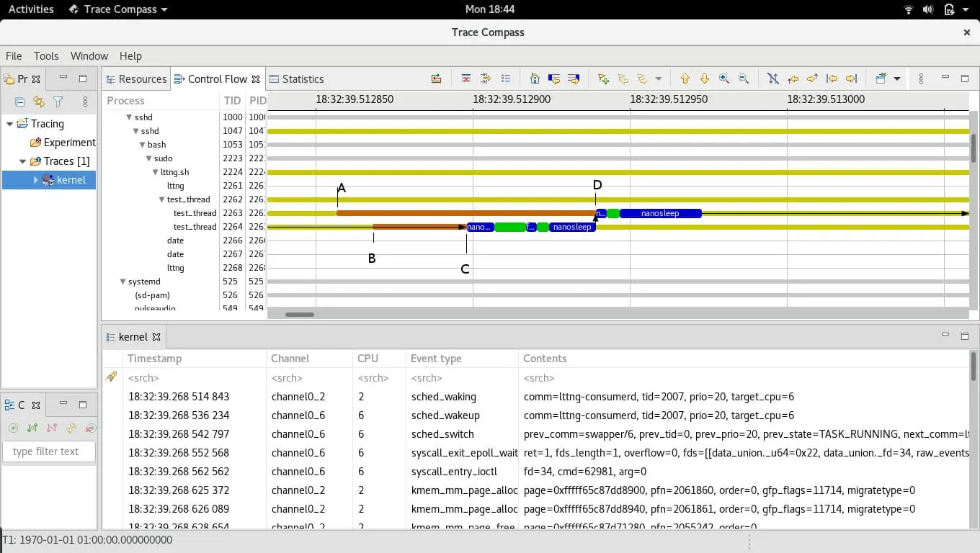
Task: Zoom out the Control Flow timeline
Action: (x=744, y=78)
